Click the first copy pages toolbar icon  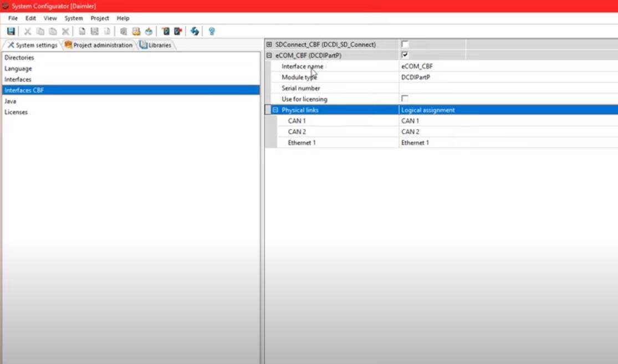click(x=40, y=32)
